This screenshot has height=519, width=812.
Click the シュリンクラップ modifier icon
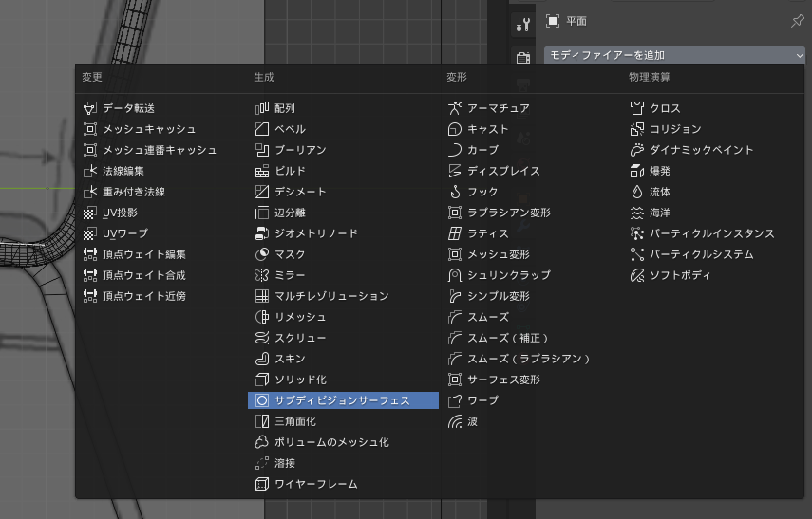[455, 275]
